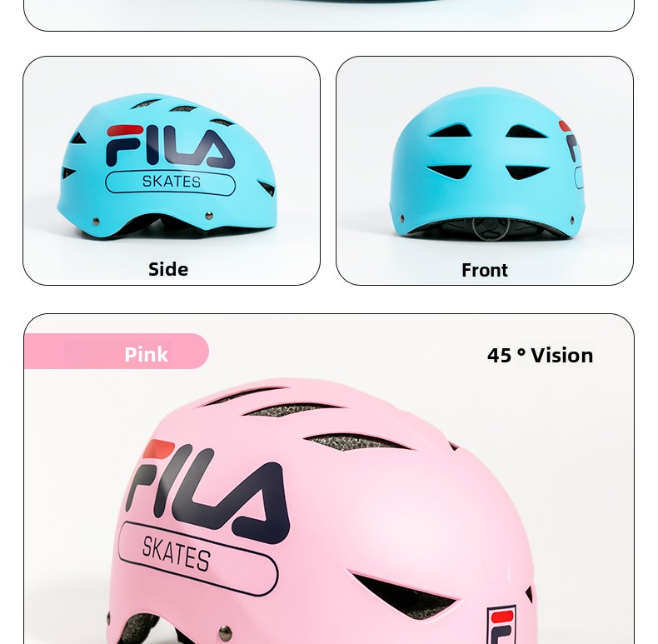Click the adjustment dial under front-view helmet
This screenshot has width=658, height=644.
point(490,229)
